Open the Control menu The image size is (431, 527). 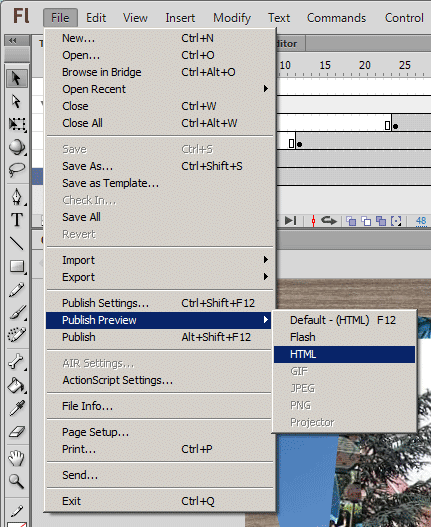tap(404, 18)
